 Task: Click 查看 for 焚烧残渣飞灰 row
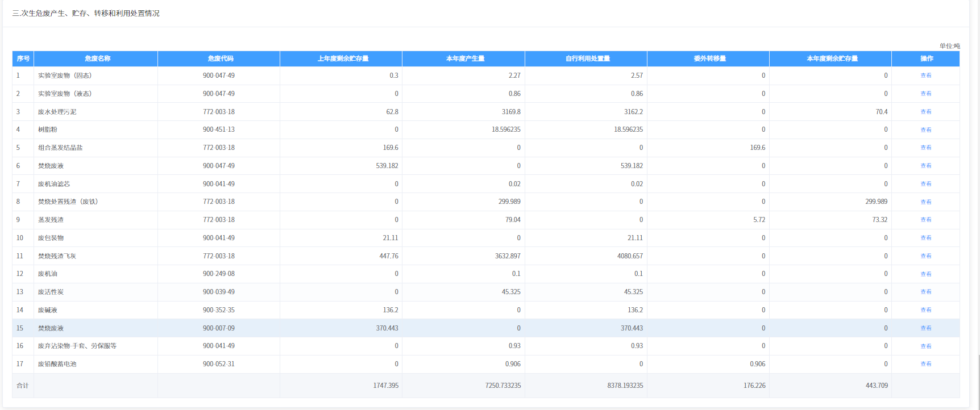click(925, 256)
